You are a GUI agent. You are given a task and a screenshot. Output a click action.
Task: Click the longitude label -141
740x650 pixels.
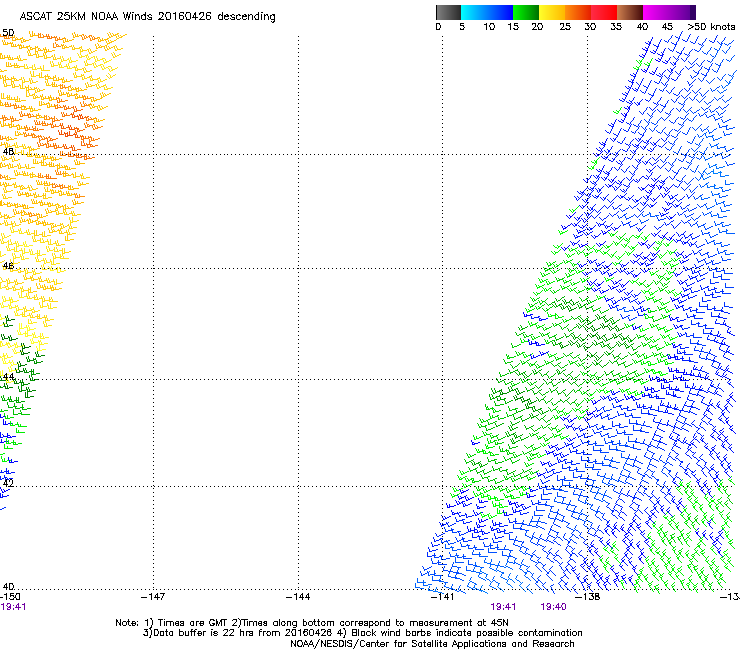pyautogui.click(x=443, y=597)
